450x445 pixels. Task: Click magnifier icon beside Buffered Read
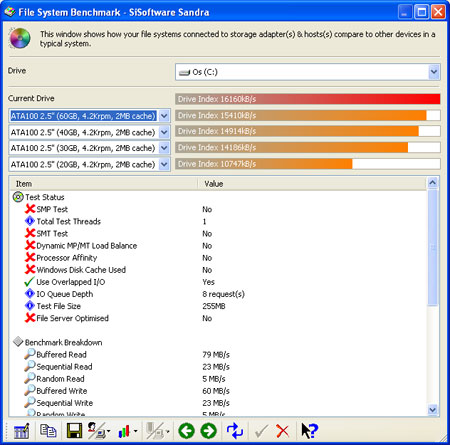(30, 354)
